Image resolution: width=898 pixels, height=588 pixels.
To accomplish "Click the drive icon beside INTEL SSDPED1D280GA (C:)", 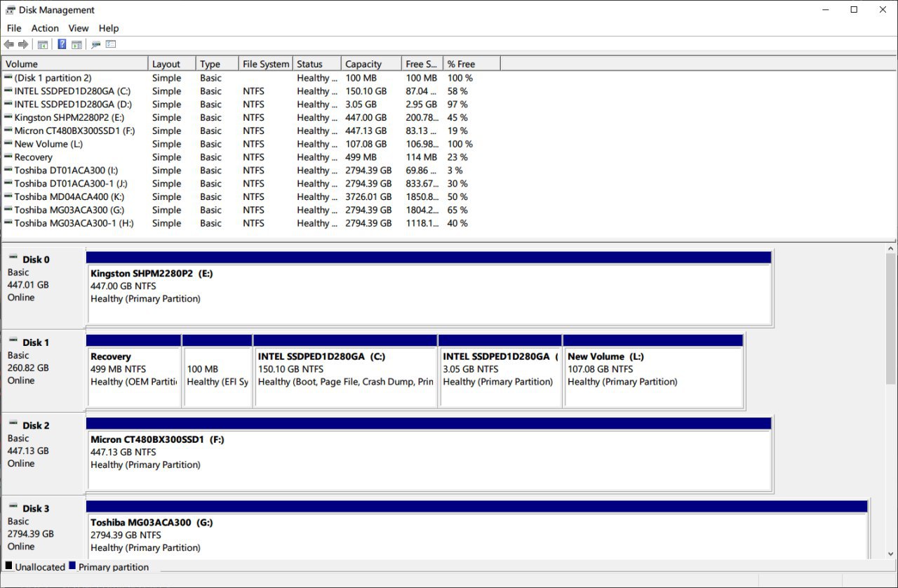I will 8,91.
